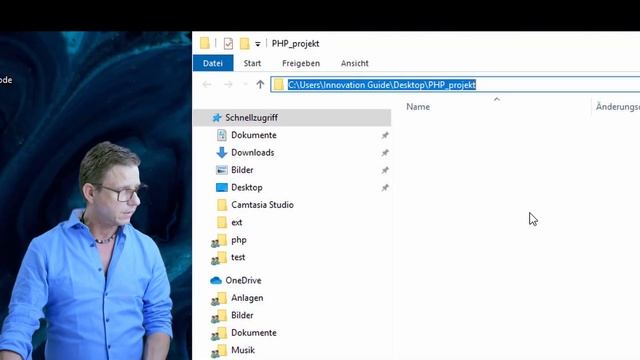Open Bilder folder under OneDrive

(x=242, y=315)
